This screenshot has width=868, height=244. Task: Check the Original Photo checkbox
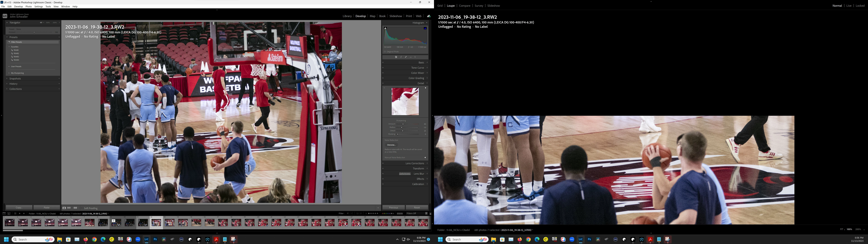point(385,52)
